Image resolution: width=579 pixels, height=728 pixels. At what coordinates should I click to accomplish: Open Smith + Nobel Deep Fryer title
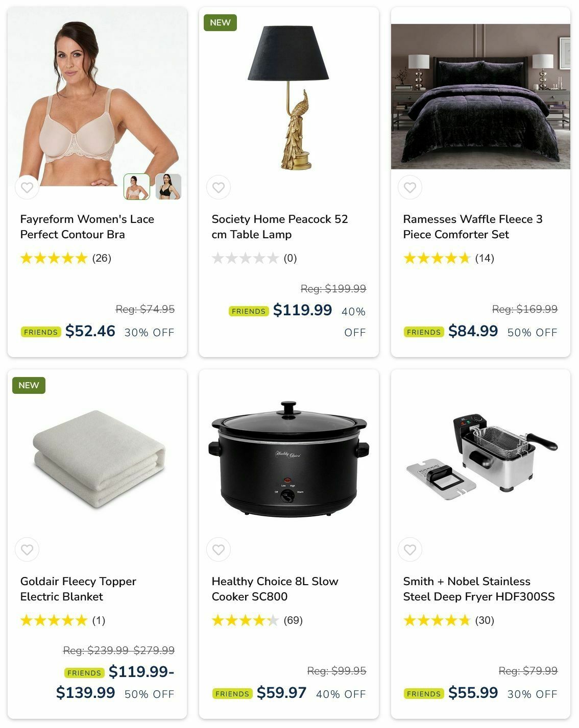coord(479,589)
